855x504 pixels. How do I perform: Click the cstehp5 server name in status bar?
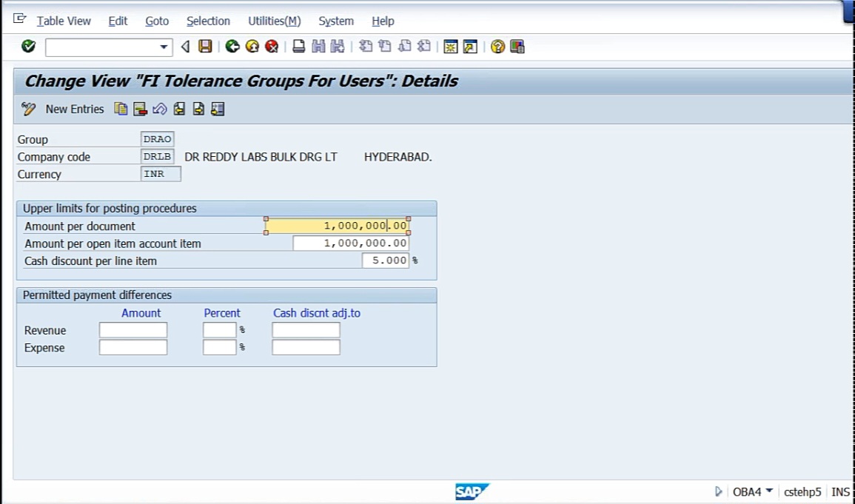click(802, 492)
